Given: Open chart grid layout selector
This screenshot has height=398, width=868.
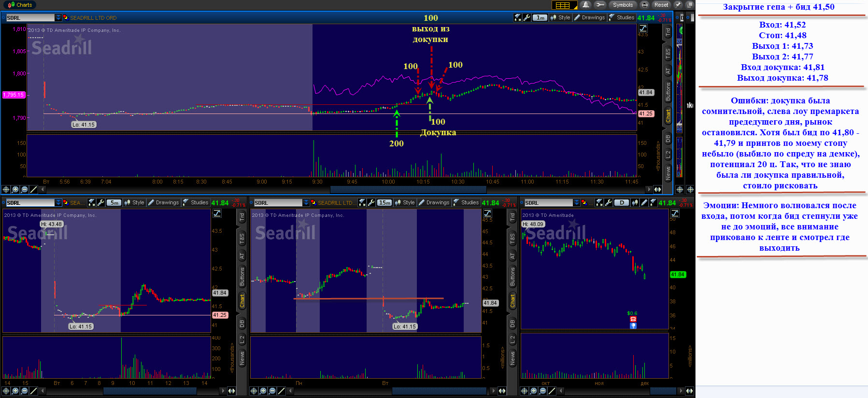Looking at the screenshot, I should (563, 5).
